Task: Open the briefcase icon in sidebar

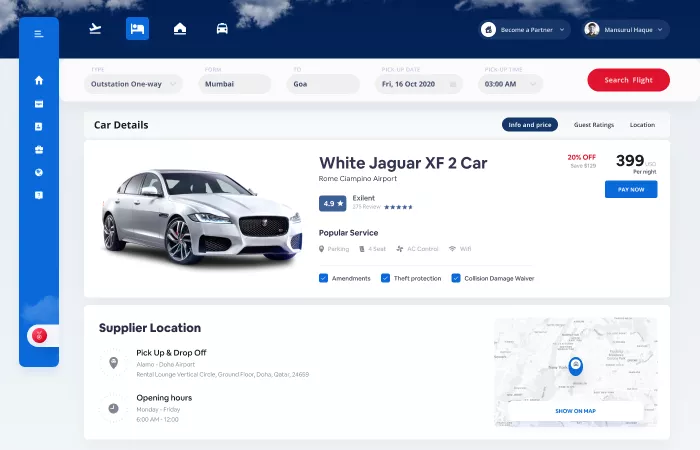Action: click(39, 150)
